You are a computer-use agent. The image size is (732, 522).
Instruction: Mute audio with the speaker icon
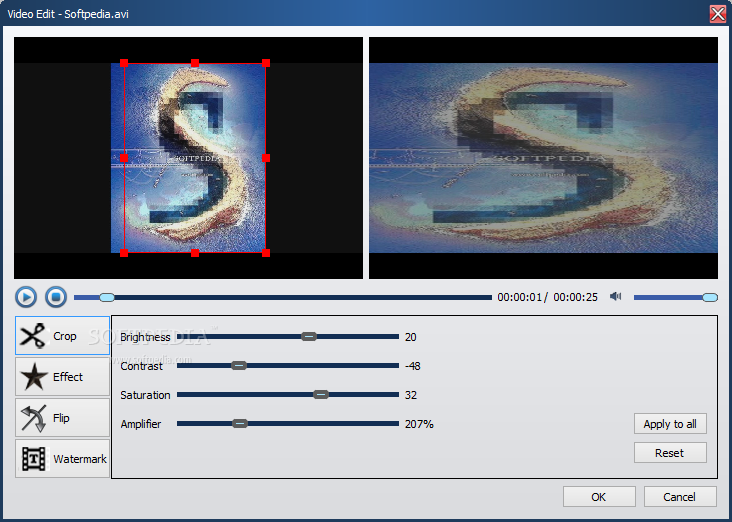point(616,296)
